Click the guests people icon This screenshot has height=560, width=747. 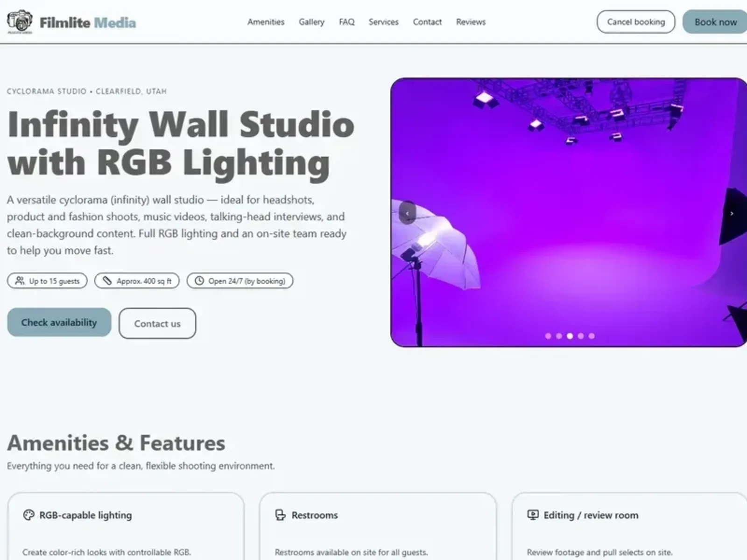tap(20, 280)
